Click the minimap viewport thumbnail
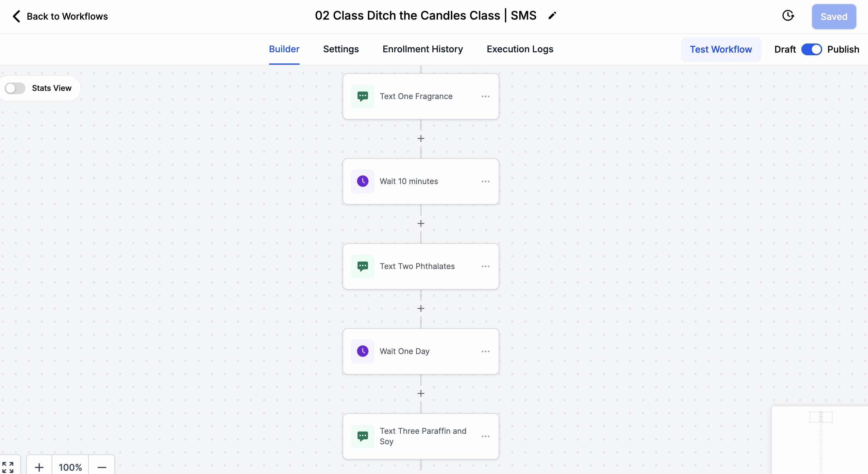Viewport: 868px width, 474px height. (x=821, y=417)
